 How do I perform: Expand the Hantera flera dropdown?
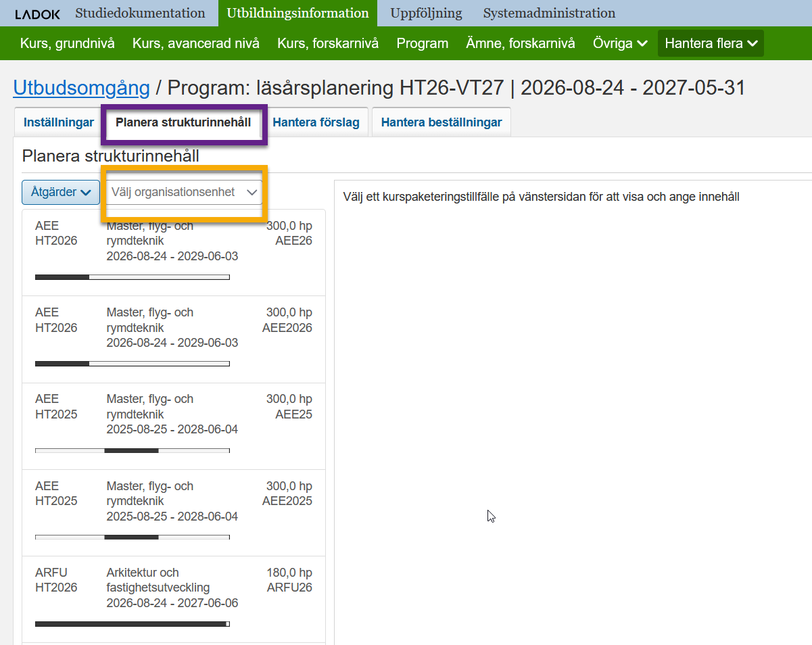(711, 43)
